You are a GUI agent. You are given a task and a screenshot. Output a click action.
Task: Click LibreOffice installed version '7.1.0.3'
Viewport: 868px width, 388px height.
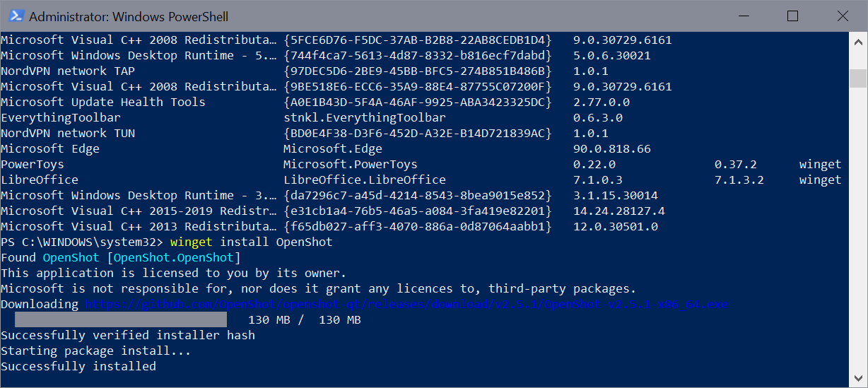pyautogui.click(x=598, y=180)
